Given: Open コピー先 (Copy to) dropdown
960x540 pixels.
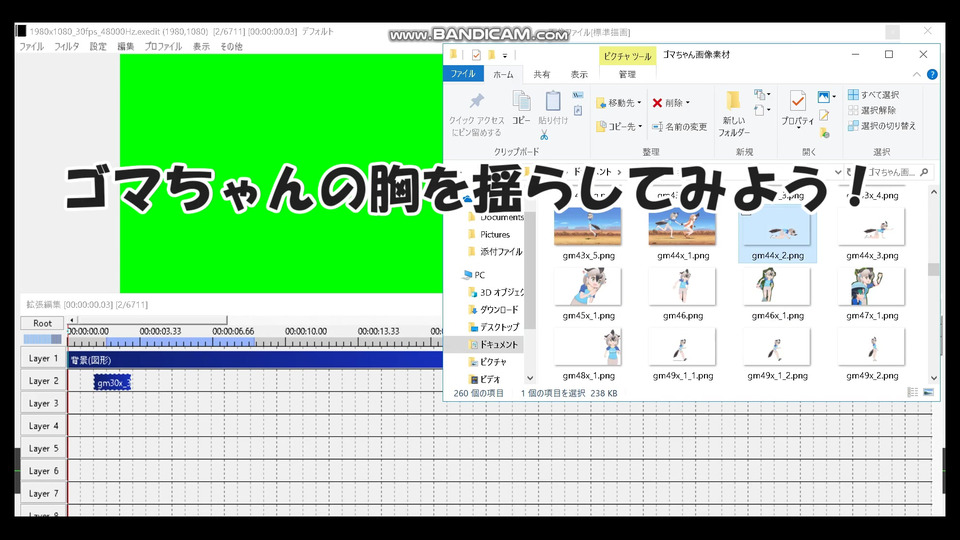Looking at the screenshot, I should pos(619,126).
